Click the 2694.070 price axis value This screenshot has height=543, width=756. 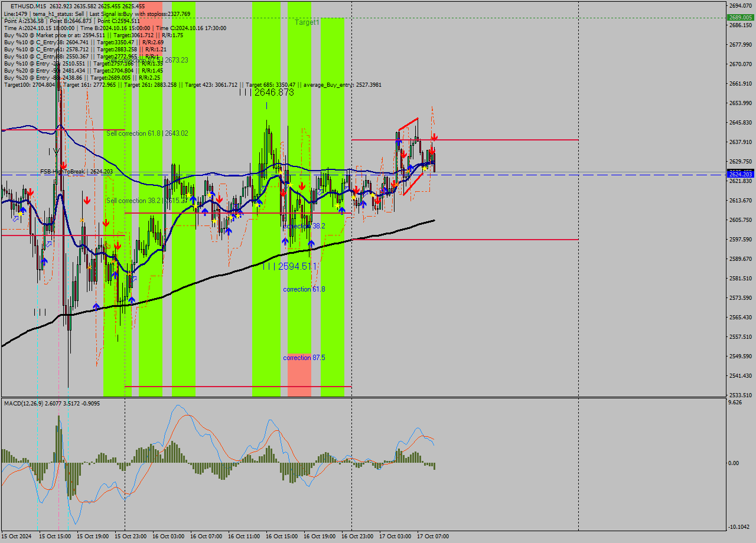[740, 5]
